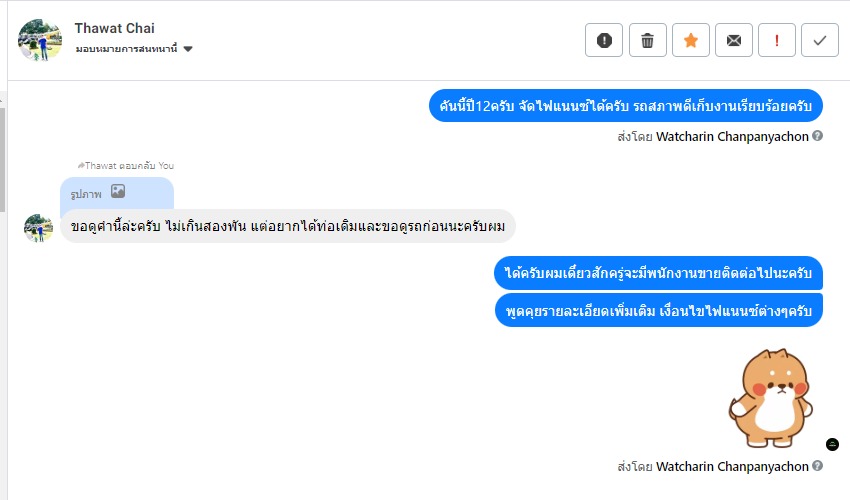This screenshot has height=500, width=850.
Task: Open the replied image attachment preview
Action: (x=117, y=192)
